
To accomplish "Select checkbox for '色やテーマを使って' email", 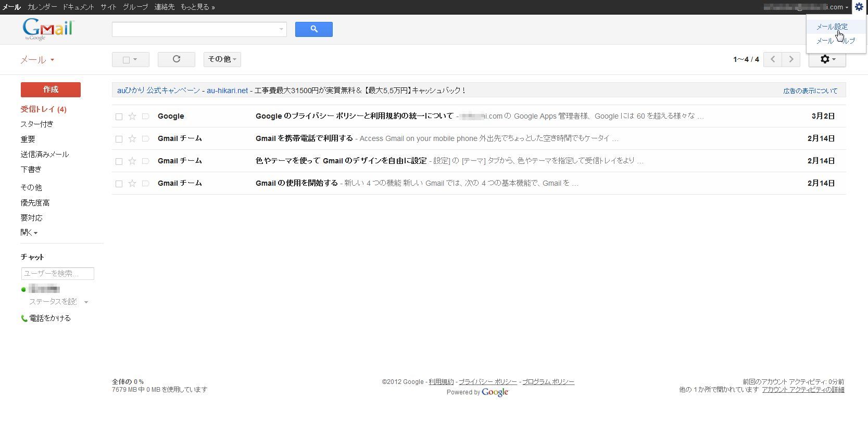I will (x=119, y=161).
